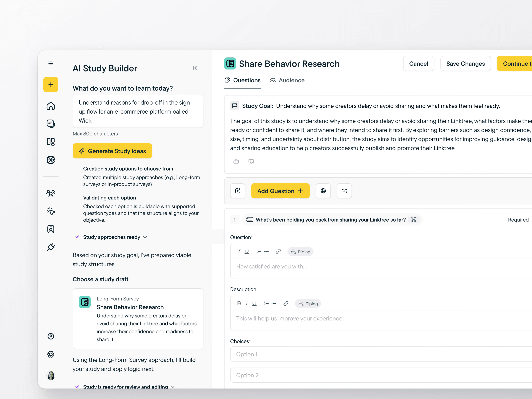Go to Home in the sidebar
Image resolution: width=532 pixels, height=399 pixels.
pyautogui.click(x=51, y=106)
